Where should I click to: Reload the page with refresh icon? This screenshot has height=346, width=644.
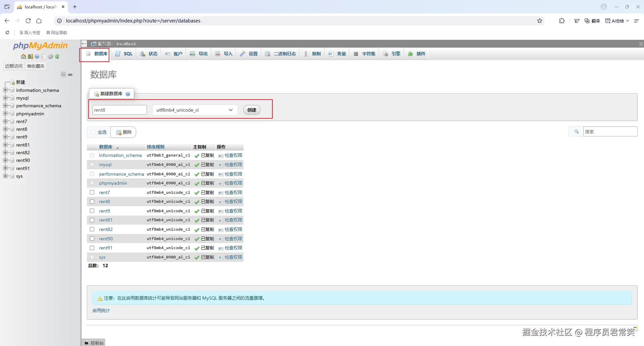(28, 21)
